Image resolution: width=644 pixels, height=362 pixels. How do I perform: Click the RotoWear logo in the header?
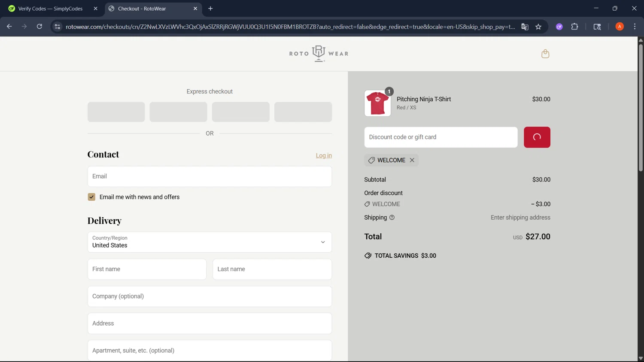319,54
